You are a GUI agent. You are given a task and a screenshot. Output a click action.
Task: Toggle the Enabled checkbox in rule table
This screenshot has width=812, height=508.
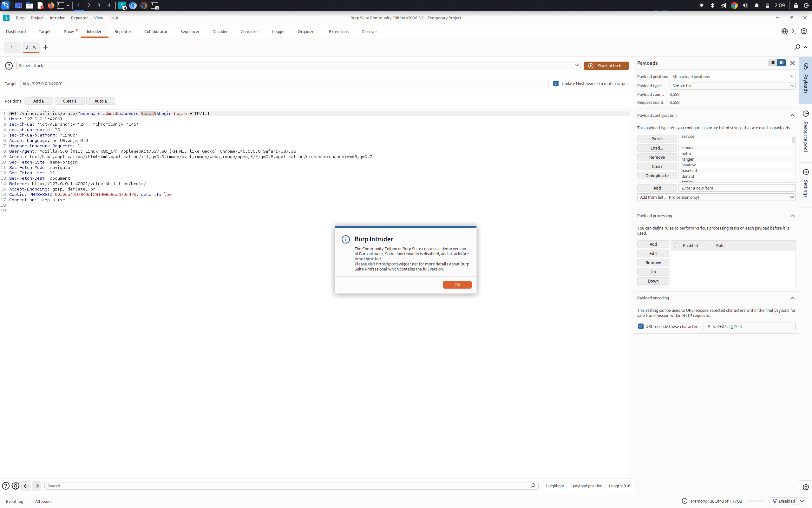(x=677, y=245)
